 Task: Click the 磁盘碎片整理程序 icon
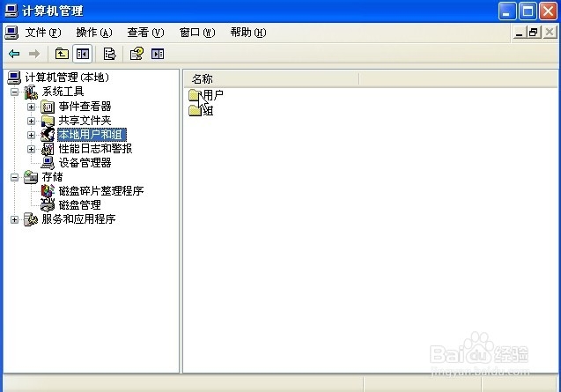(x=48, y=191)
